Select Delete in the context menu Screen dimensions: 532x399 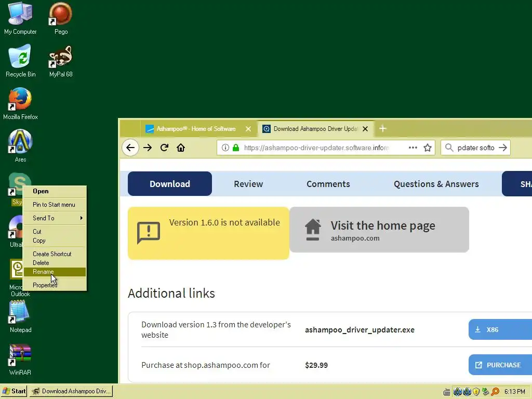[x=55, y=263]
